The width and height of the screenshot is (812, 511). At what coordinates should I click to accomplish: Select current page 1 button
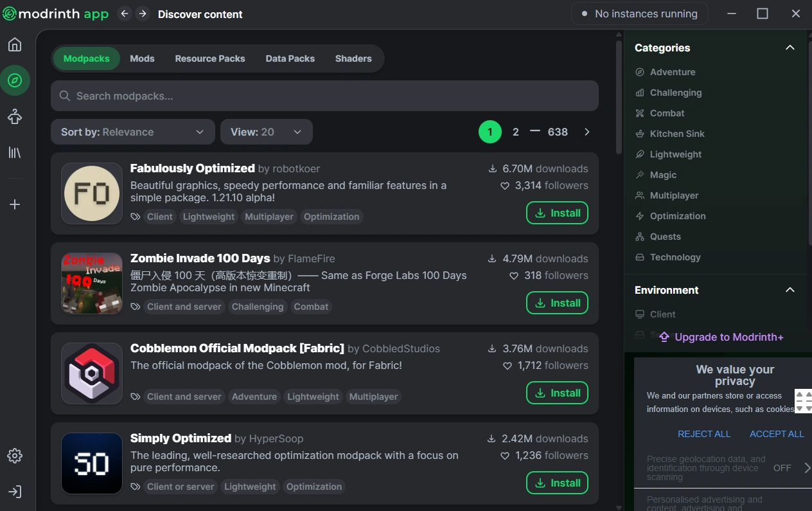[x=490, y=132]
